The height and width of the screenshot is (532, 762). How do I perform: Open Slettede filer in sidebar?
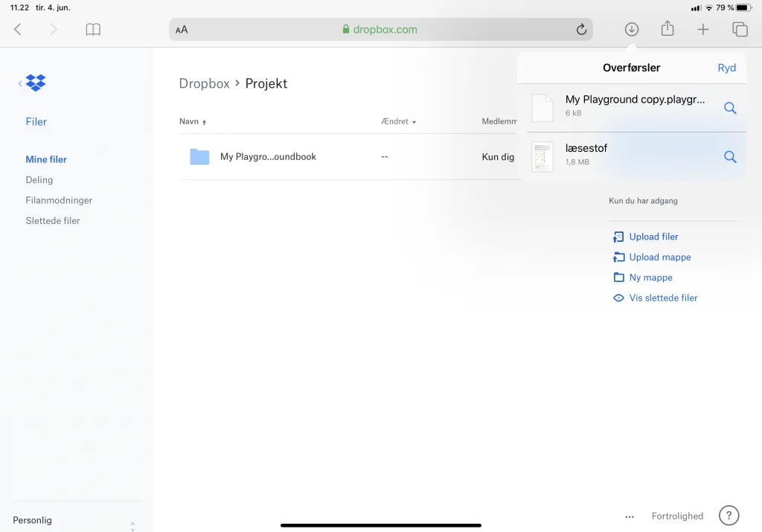coord(53,220)
